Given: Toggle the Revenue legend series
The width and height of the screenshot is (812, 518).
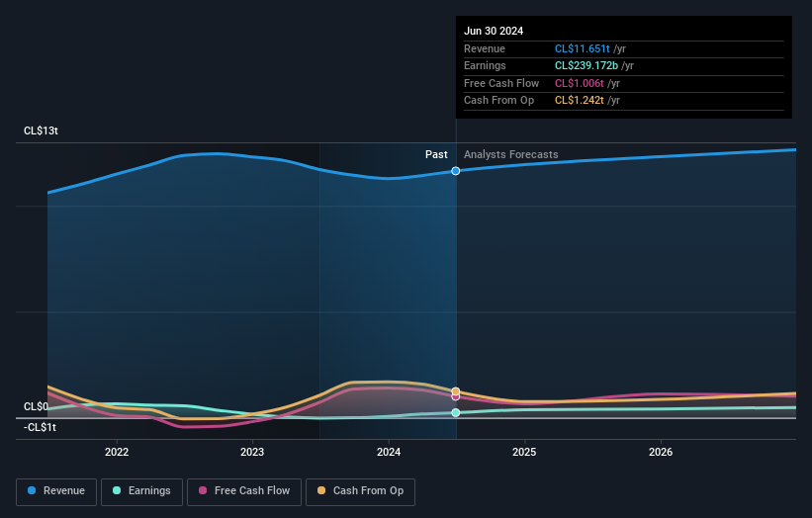Looking at the screenshot, I should 56,491.
